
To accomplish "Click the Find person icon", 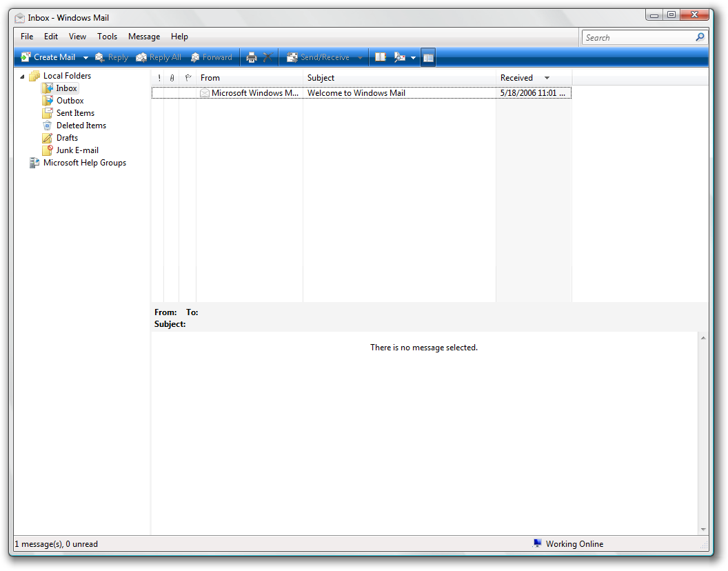I will [x=399, y=57].
